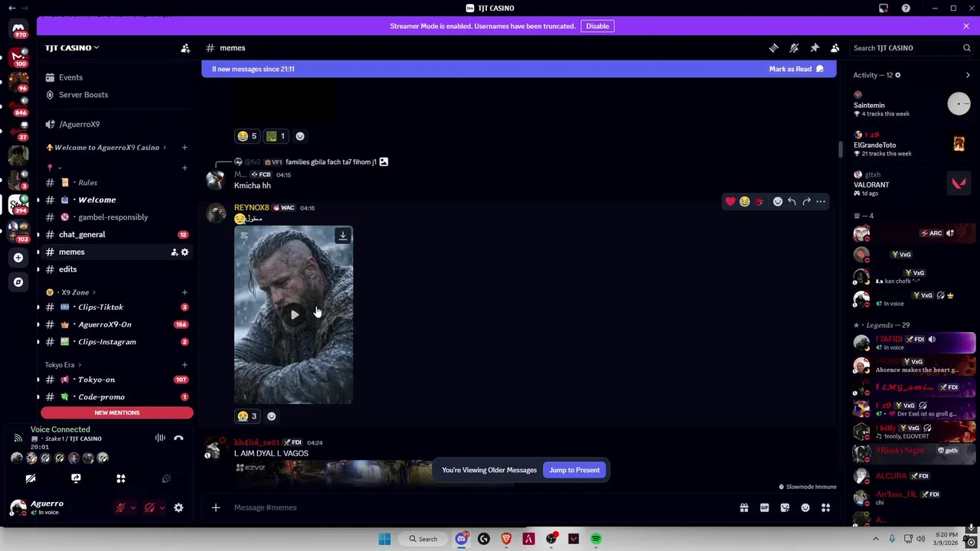Screen dimensions: 980x551
Task: Download the REYNOX8 video
Action: click(343, 236)
